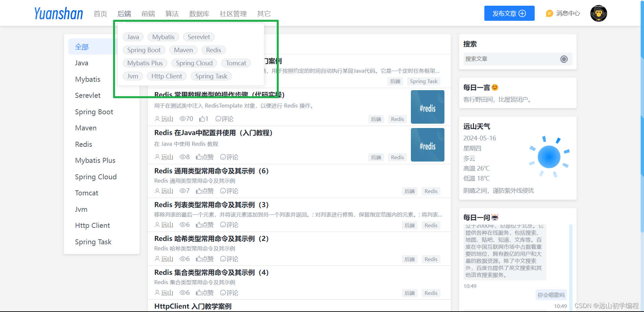Open the 后端 navigation menu

click(124, 14)
